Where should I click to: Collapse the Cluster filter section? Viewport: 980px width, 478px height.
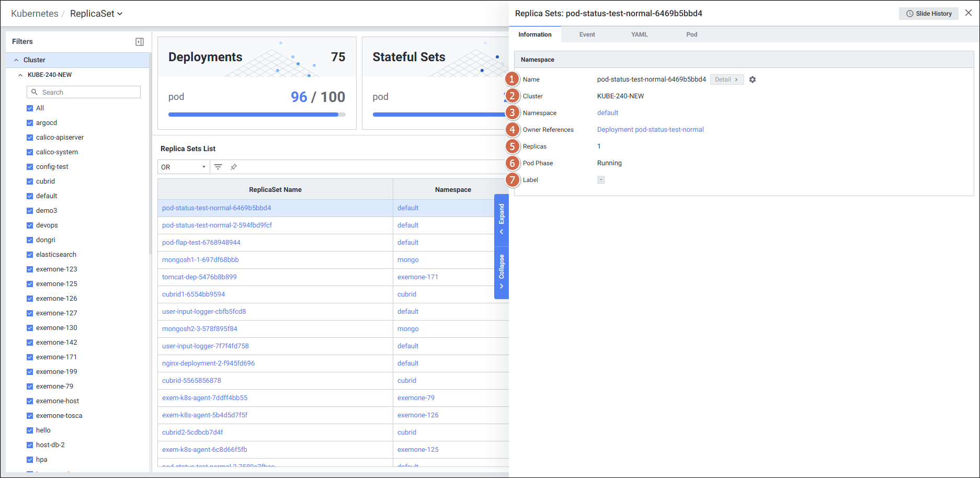tap(16, 60)
